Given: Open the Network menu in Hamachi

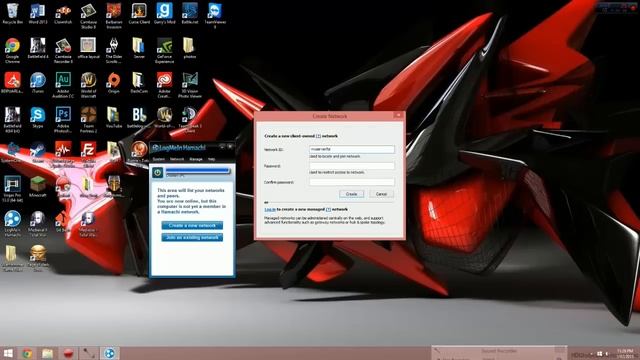Looking at the screenshot, I should pos(177,159).
